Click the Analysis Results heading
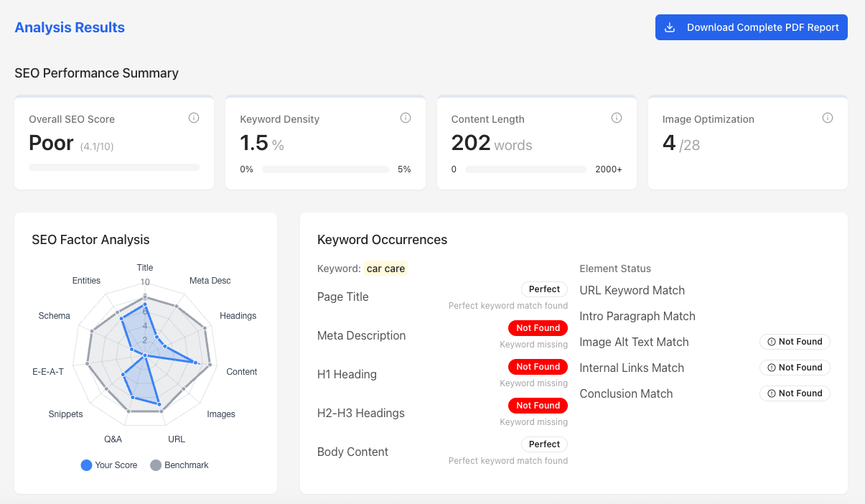 pyautogui.click(x=70, y=27)
